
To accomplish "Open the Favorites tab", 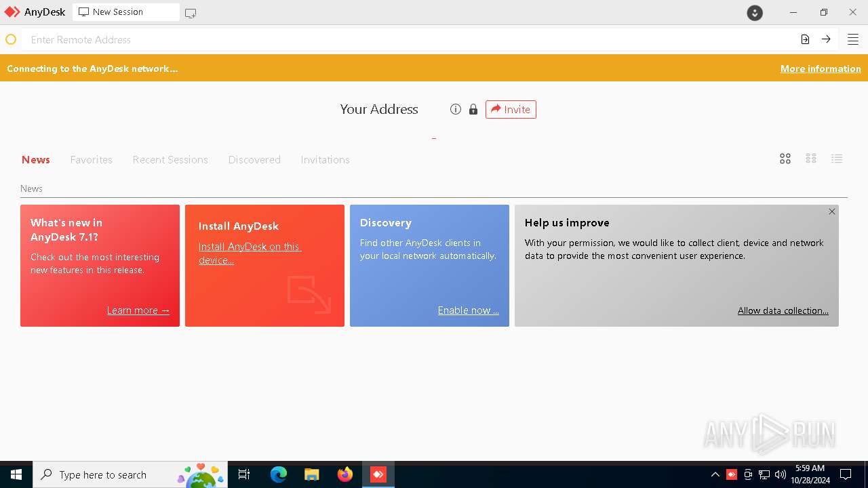I will click(x=92, y=160).
